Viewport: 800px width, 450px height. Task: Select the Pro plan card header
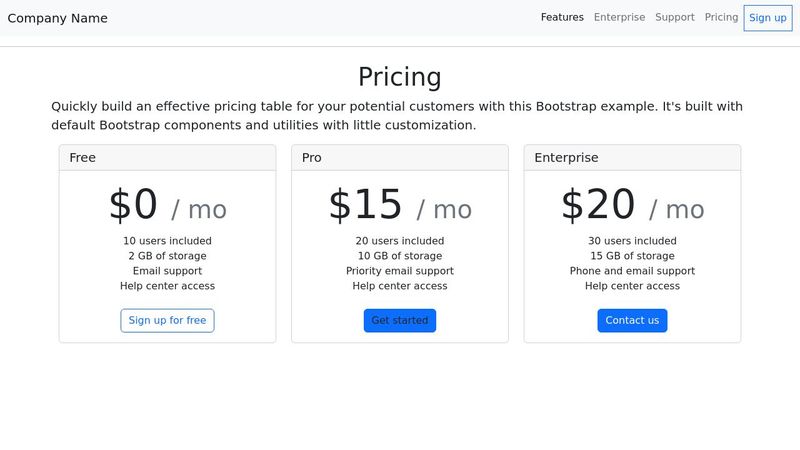(400, 158)
